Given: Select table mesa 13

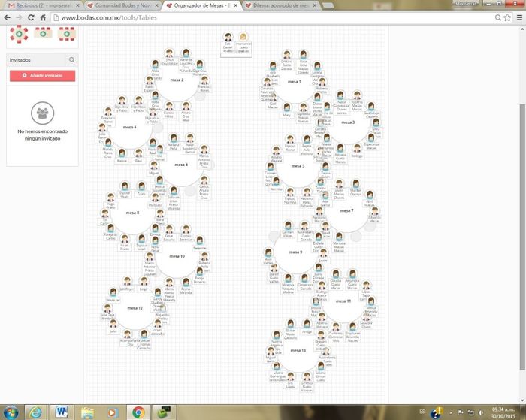Looking at the screenshot, I should pyautogui.click(x=298, y=350).
